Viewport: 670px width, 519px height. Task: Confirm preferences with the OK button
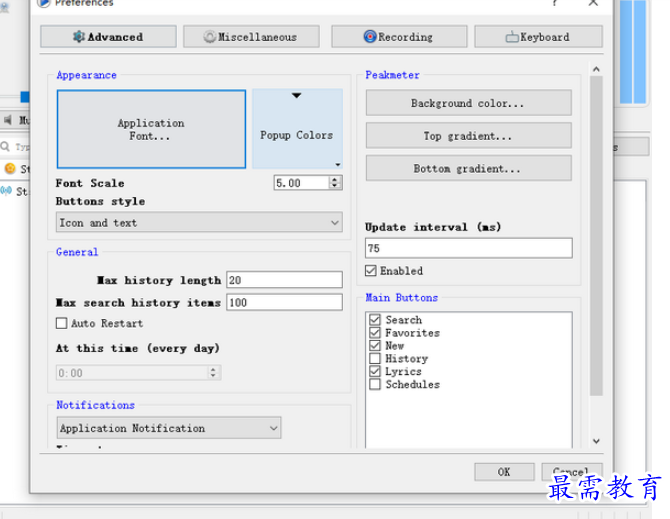point(503,472)
